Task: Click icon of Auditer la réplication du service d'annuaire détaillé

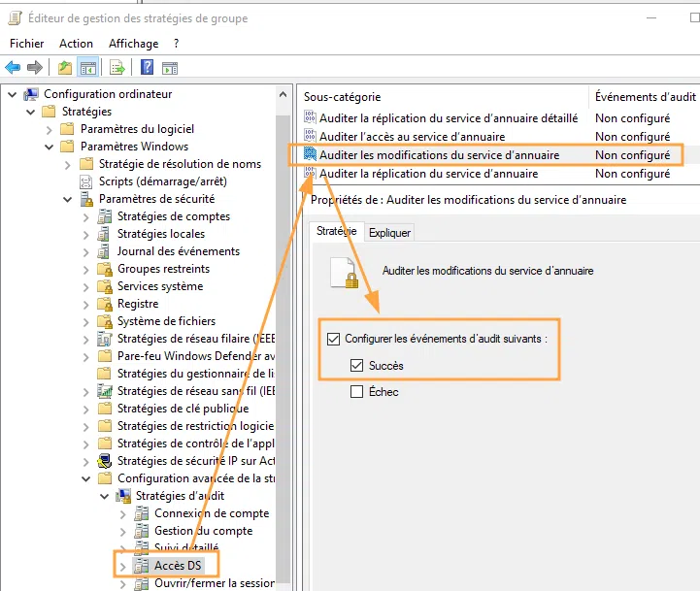Action: pyautogui.click(x=310, y=117)
